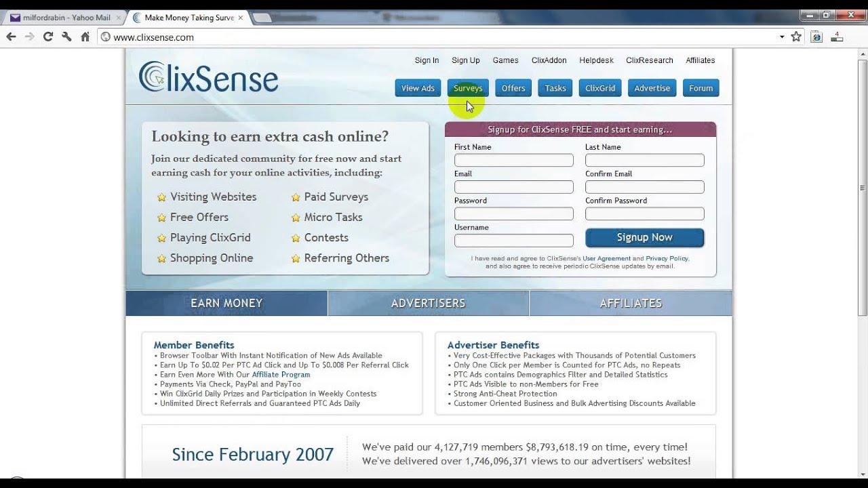Screen dimensions: 868x488
Task: Click the star beside Contests
Action: [296, 239]
